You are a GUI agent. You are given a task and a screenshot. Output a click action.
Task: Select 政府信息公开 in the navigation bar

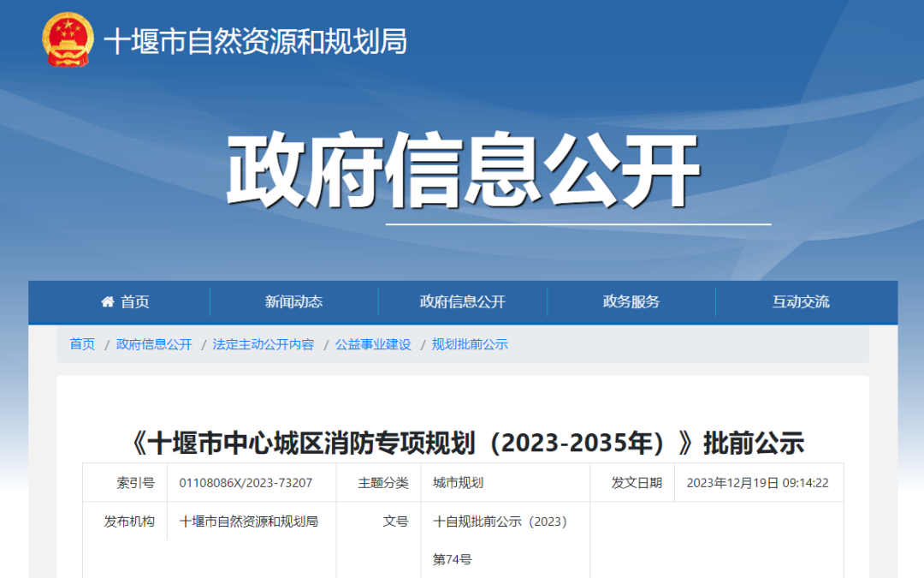tap(463, 302)
